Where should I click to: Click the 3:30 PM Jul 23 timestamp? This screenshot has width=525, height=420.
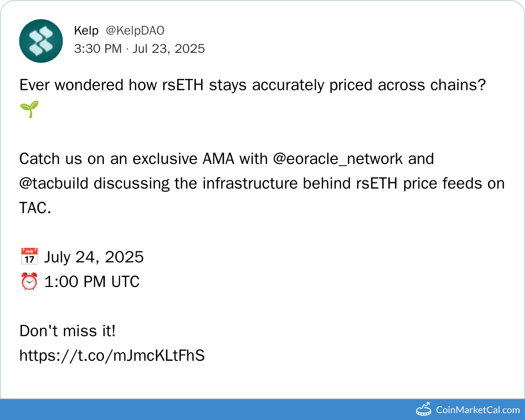pos(139,48)
